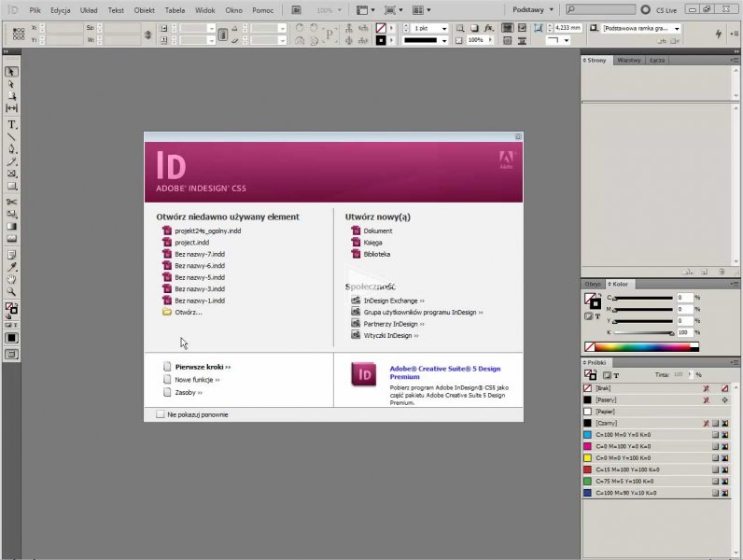Select the Type tool in the toolbox

coord(12,124)
